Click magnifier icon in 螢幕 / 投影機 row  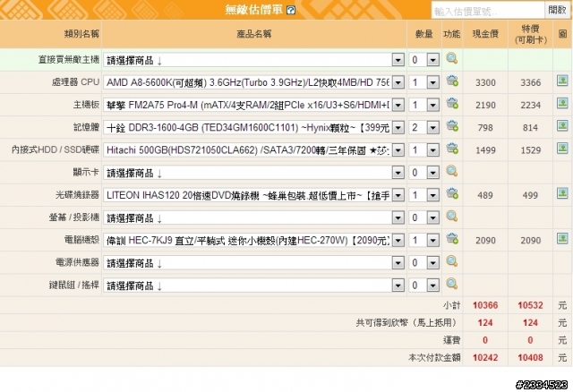(x=452, y=217)
